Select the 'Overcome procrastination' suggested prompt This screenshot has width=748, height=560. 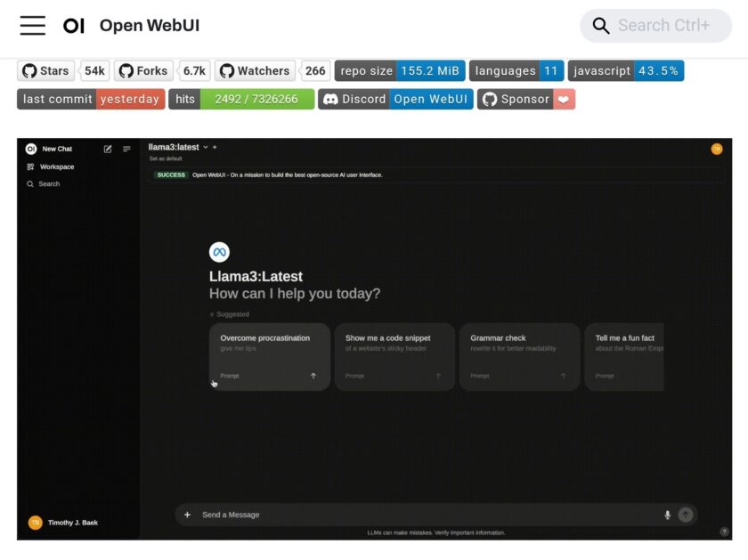coord(267,355)
